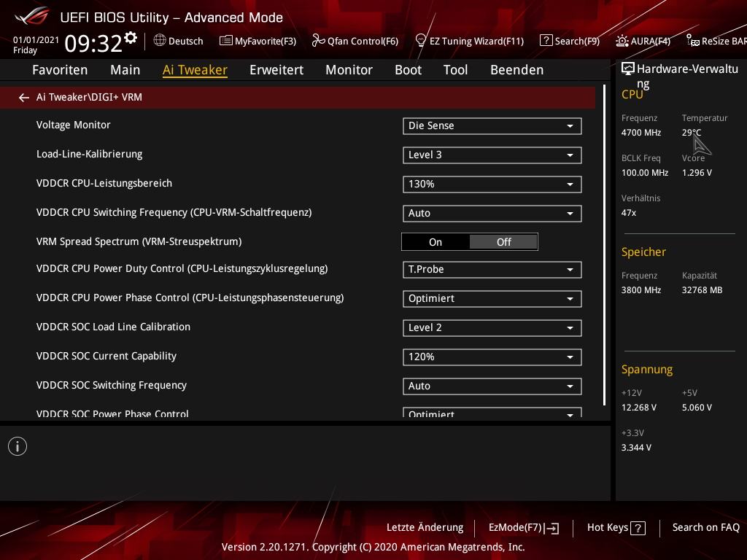Click the ReSize BAR icon
This screenshot has width=747, height=560.
(x=693, y=41)
